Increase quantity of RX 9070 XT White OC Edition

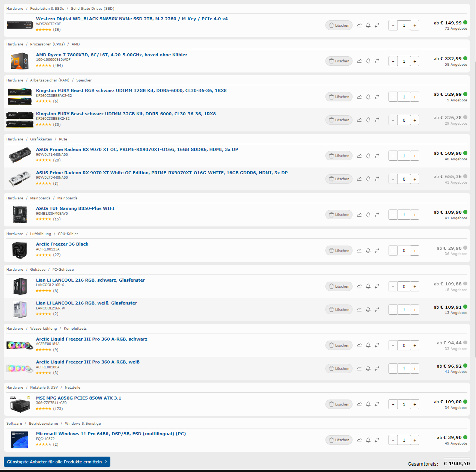pos(415,179)
